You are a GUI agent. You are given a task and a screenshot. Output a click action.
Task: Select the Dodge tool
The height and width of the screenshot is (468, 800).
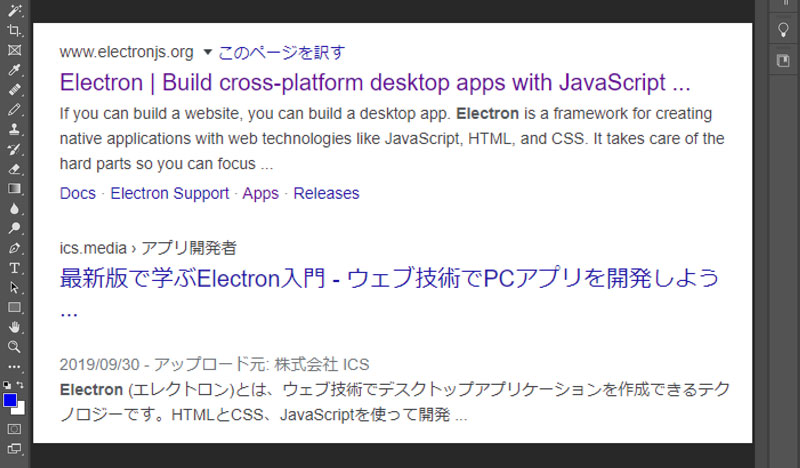14,228
